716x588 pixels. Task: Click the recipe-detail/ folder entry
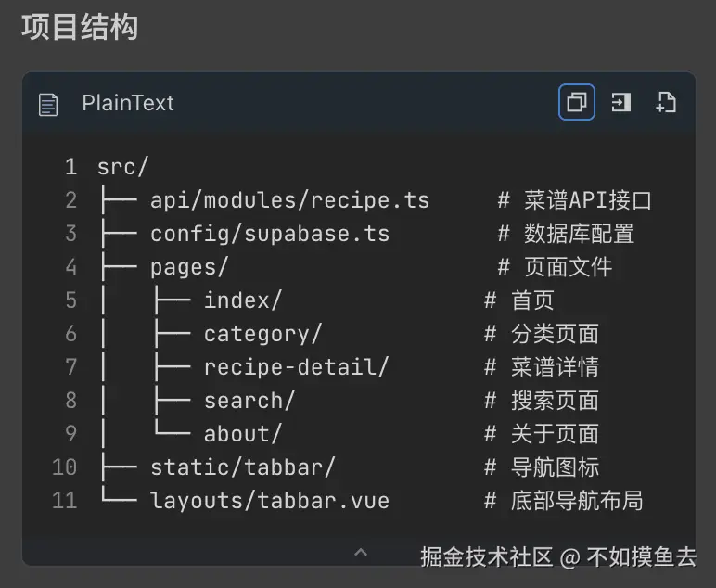pyautogui.click(x=296, y=367)
